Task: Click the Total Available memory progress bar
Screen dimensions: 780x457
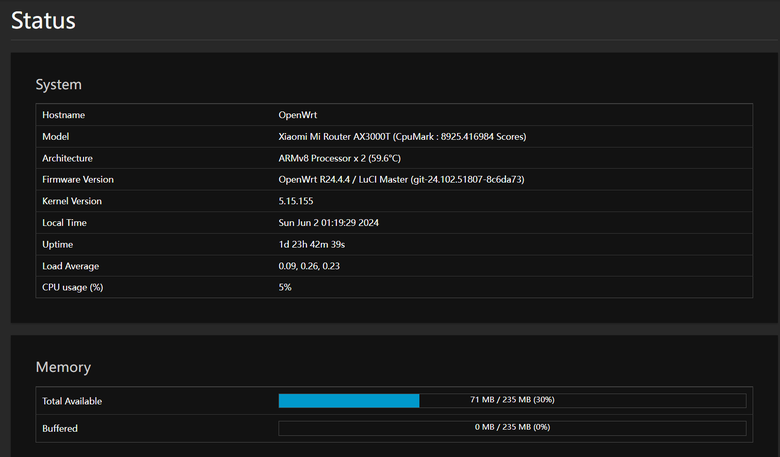Action: point(512,400)
